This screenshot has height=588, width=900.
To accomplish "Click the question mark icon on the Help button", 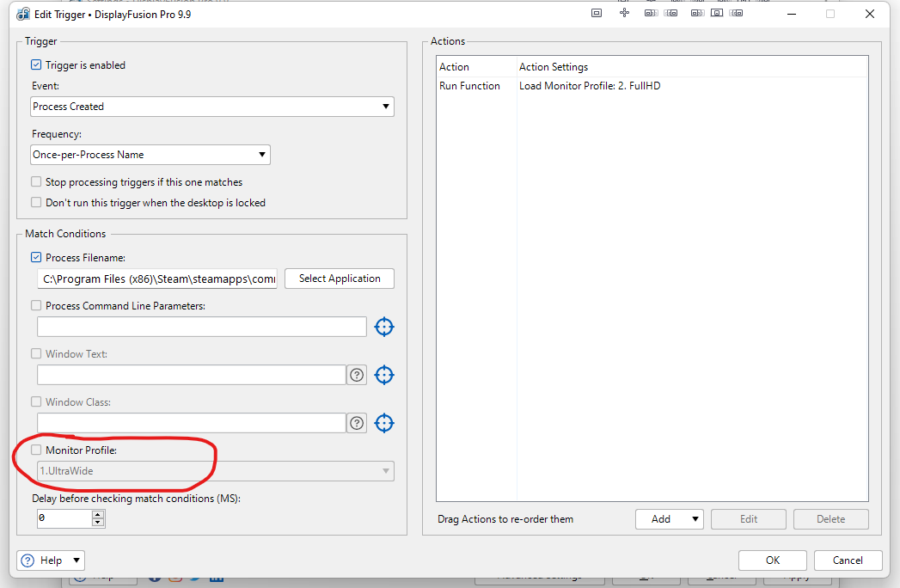I will [x=29, y=560].
